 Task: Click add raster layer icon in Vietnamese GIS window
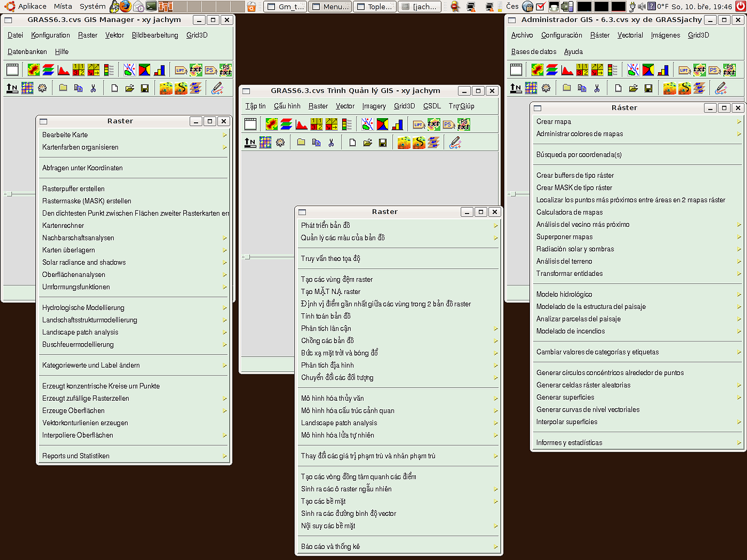click(x=271, y=124)
